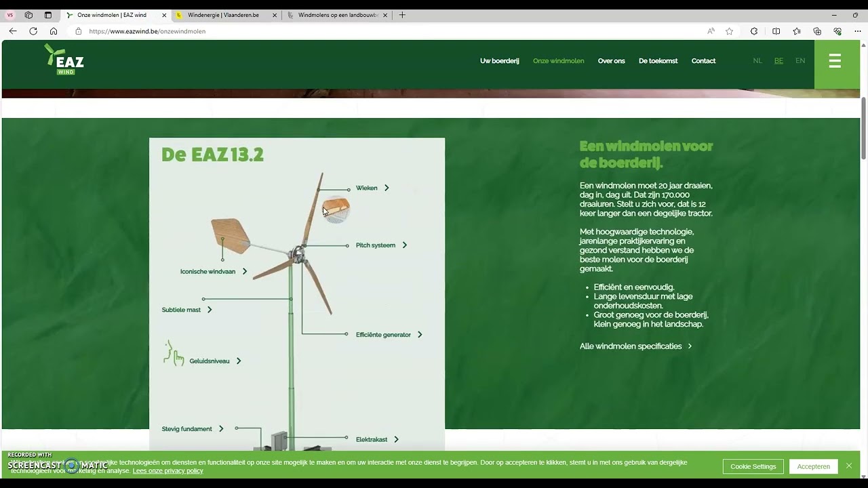Click the browser address bar URL
This screenshot has width=868, height=488.
point(147,31)
